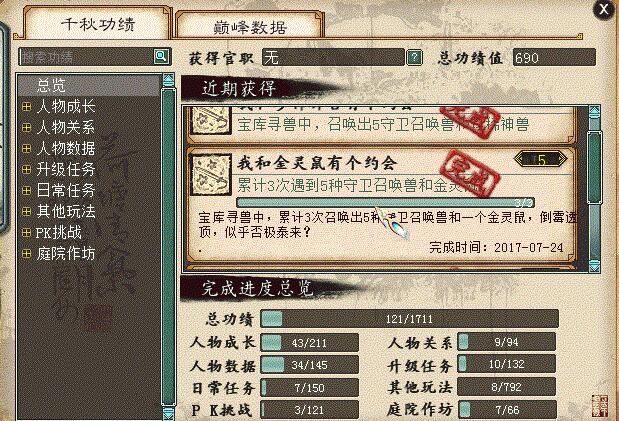Click the 5-point reward badge icon

541,160
